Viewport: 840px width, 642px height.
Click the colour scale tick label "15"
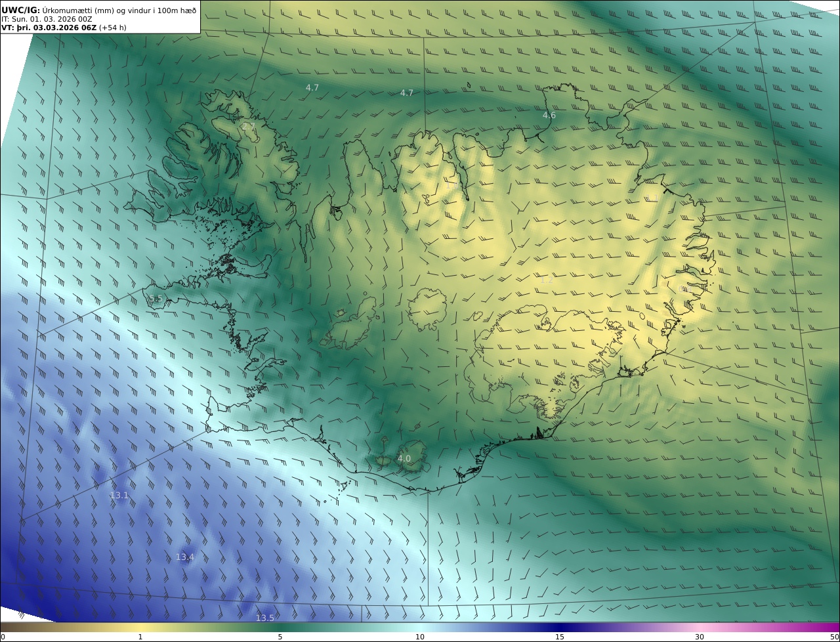pos(560,637)
